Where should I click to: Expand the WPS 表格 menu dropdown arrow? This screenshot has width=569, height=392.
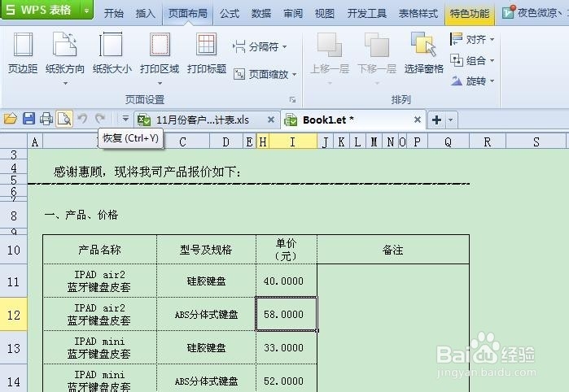pos(86,10)
